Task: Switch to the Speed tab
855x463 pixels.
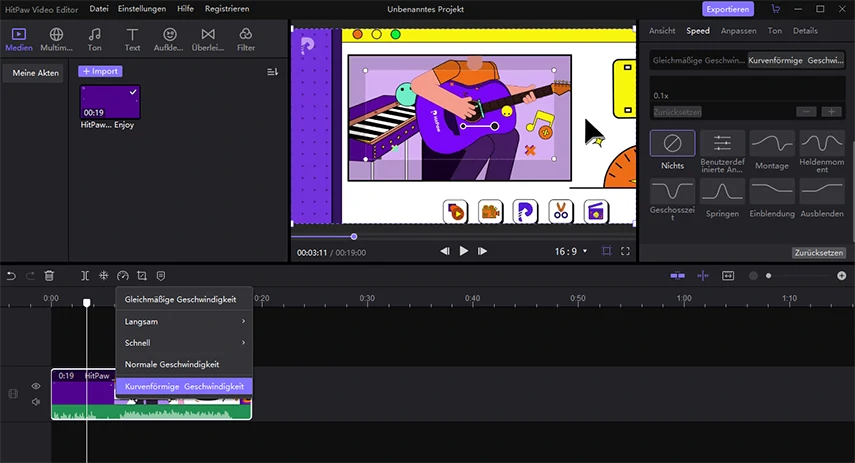Action: (x=698, y=31)
